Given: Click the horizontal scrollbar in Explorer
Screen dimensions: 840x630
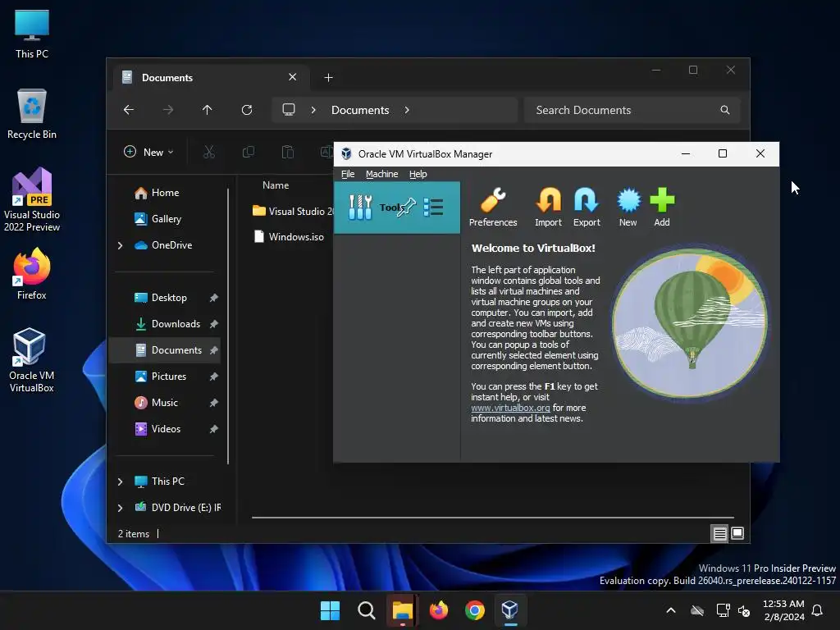Looking at the screenshot, I should 493,518.
